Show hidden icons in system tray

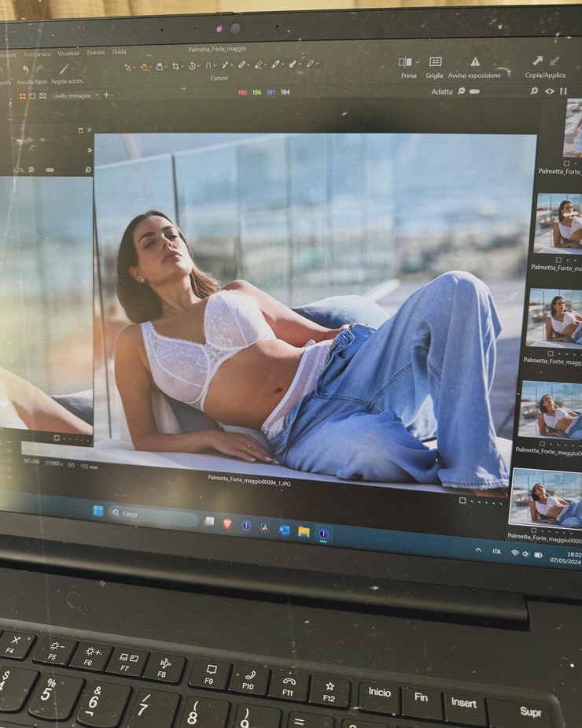(x=478, y=549)
